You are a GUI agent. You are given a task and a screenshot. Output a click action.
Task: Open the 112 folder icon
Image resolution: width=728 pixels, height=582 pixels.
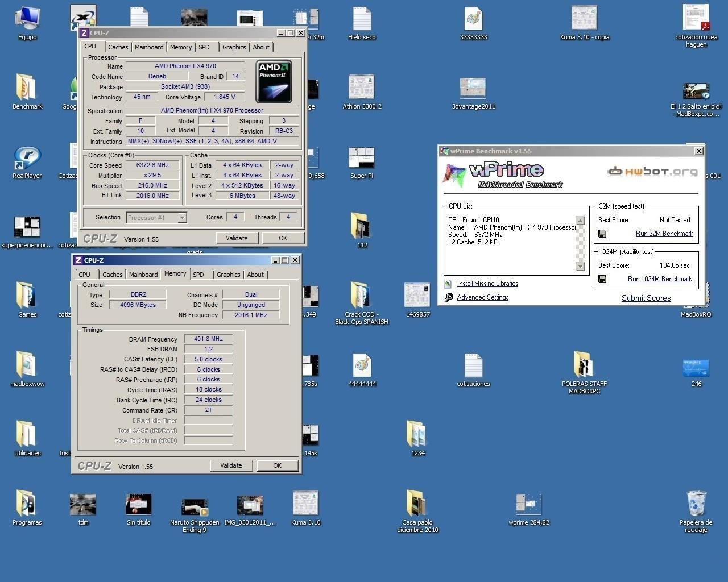click(x=362, y=230)
